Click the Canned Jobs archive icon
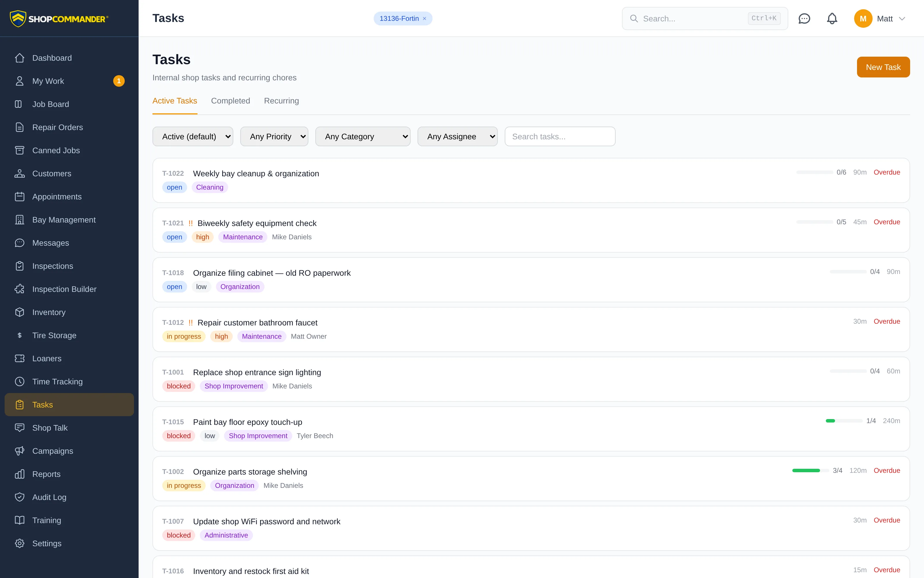The image size is (924, 578). pos(19,150)
